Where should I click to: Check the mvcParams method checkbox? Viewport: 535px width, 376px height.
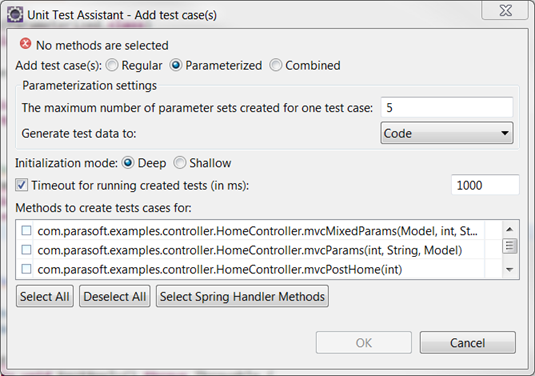26,250
